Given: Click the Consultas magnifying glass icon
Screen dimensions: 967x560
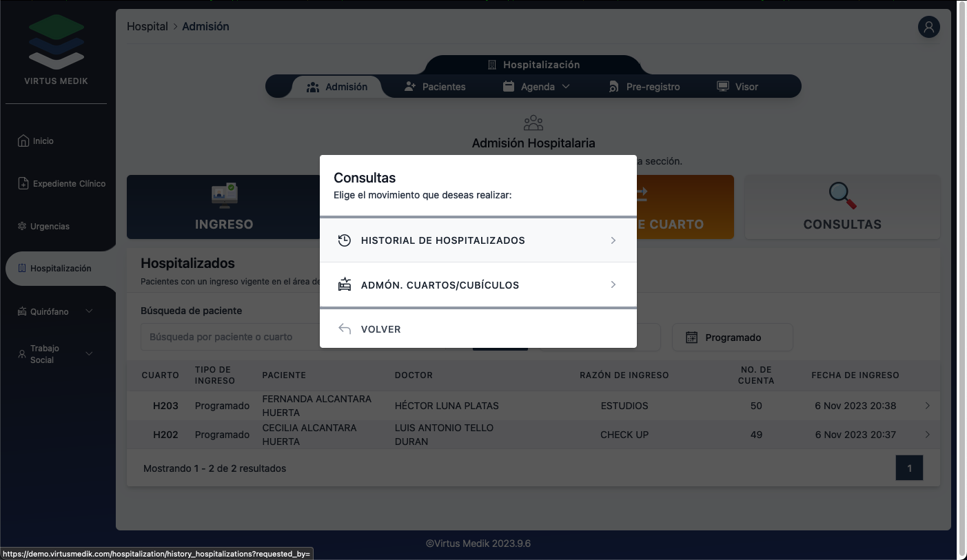Looking at the screenshot, I should 842,196.
